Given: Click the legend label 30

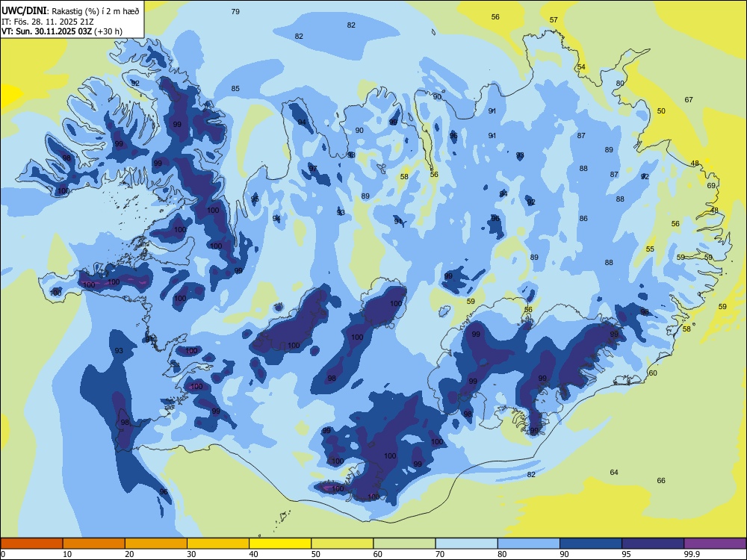Looking at the screenshot, I should [192, 554].
